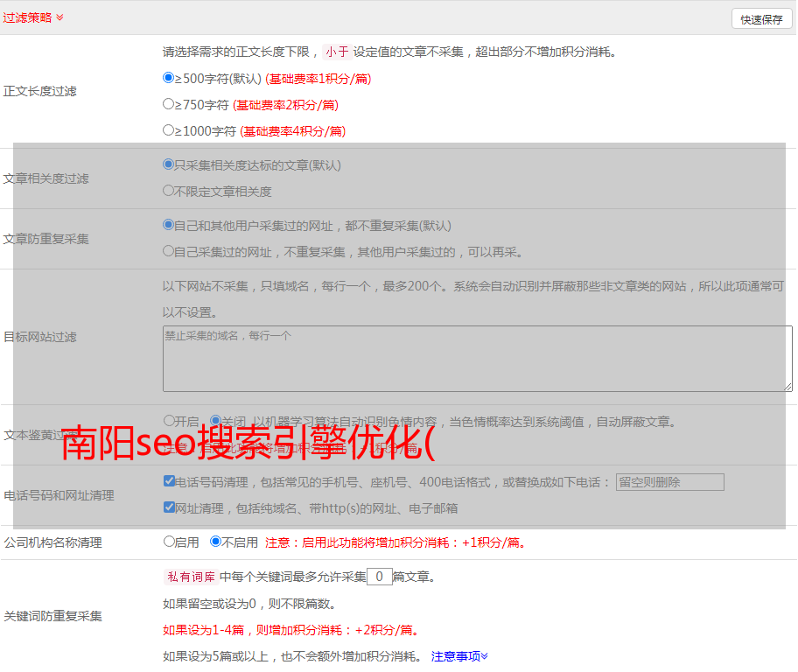Click the keyword article count input box
The width and height of the screenshot is (798, 672).
379,577
